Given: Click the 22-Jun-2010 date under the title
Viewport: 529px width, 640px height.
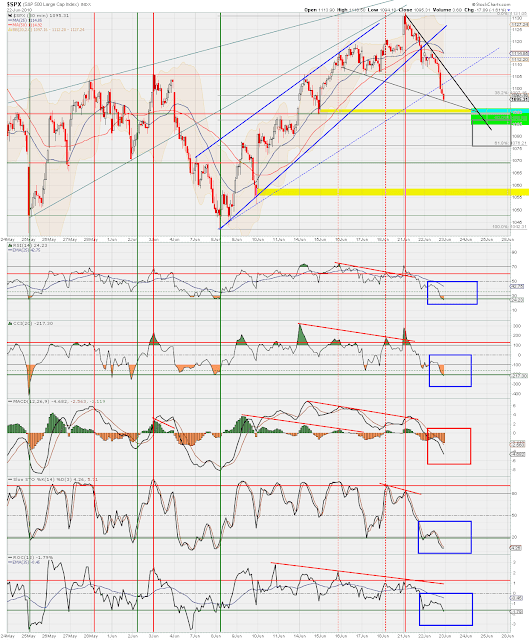Looking at the screenshot, I should pyautogui.click(x=17, y=9).
